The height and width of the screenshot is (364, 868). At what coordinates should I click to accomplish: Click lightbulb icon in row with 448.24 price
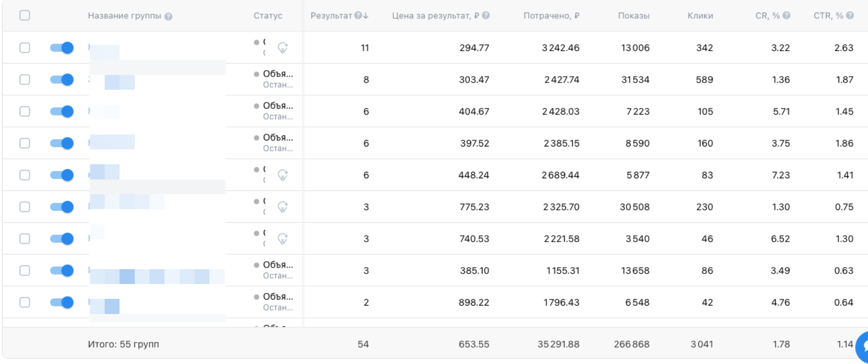coord(283,175)
